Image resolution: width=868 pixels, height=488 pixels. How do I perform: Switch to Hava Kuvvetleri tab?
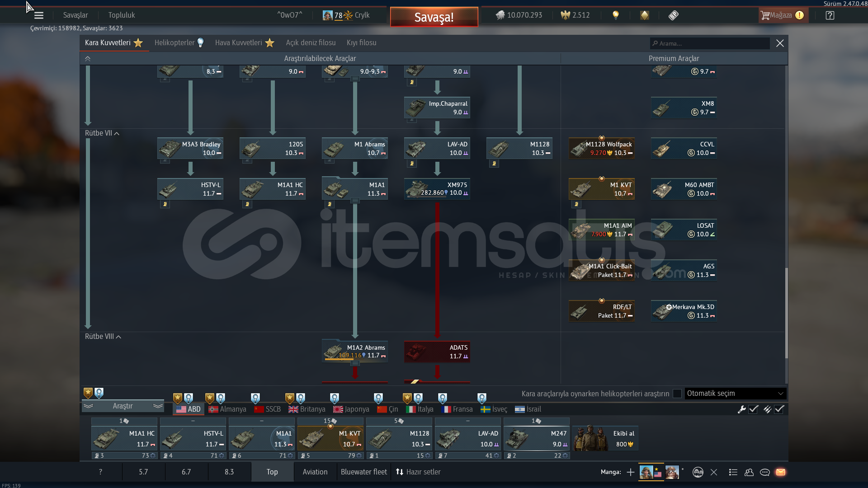pyautogui.click(x=245, y=43)
